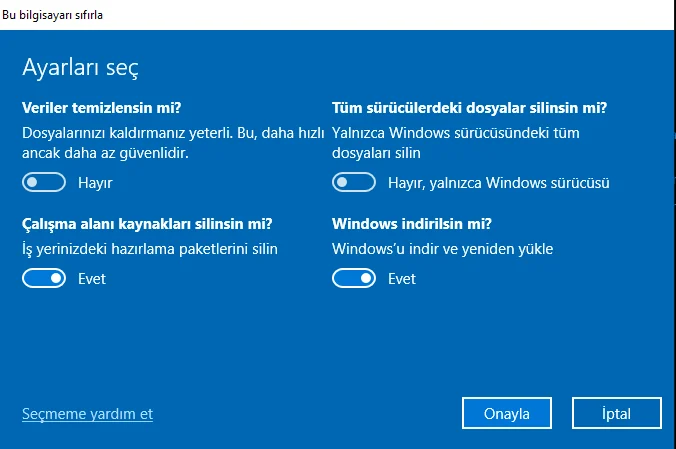Cancel with the İptal button
The width and height of the screenshot is (676, 449).
pos(616,413)
